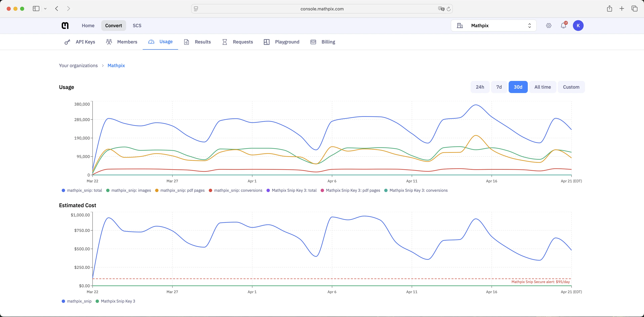Open the Mathpix organization selector dropdown

[494, 26]
